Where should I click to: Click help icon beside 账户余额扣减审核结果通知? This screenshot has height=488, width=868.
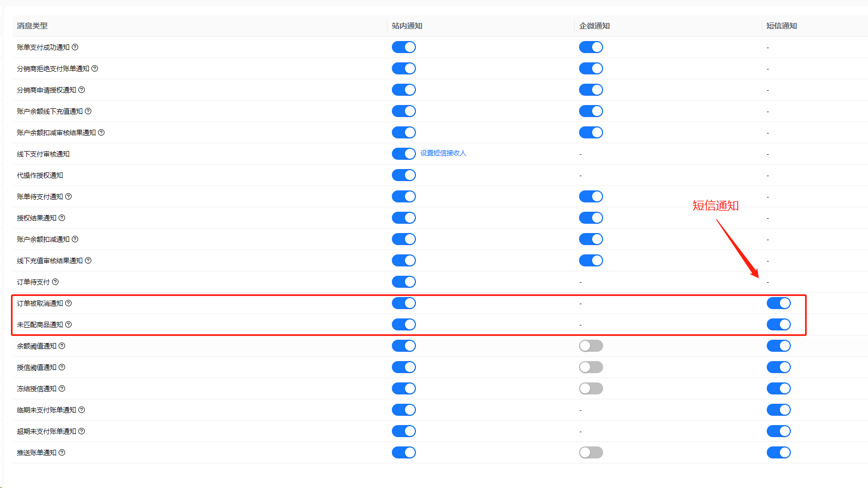101,132
